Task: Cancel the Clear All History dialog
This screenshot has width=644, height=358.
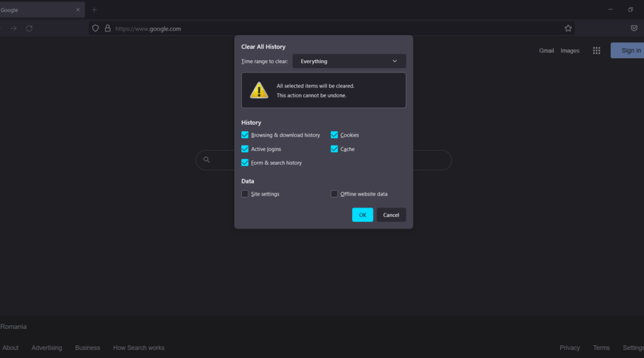Action: tap(391, 215)
